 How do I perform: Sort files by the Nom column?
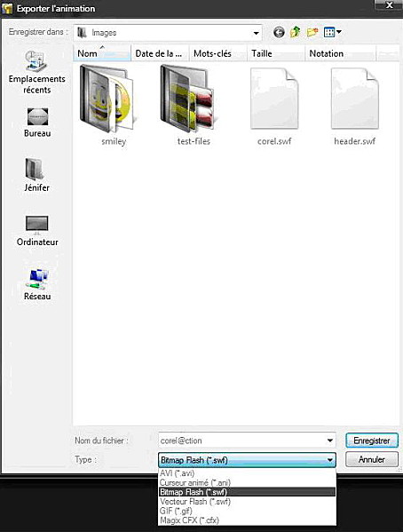[102, 53]
